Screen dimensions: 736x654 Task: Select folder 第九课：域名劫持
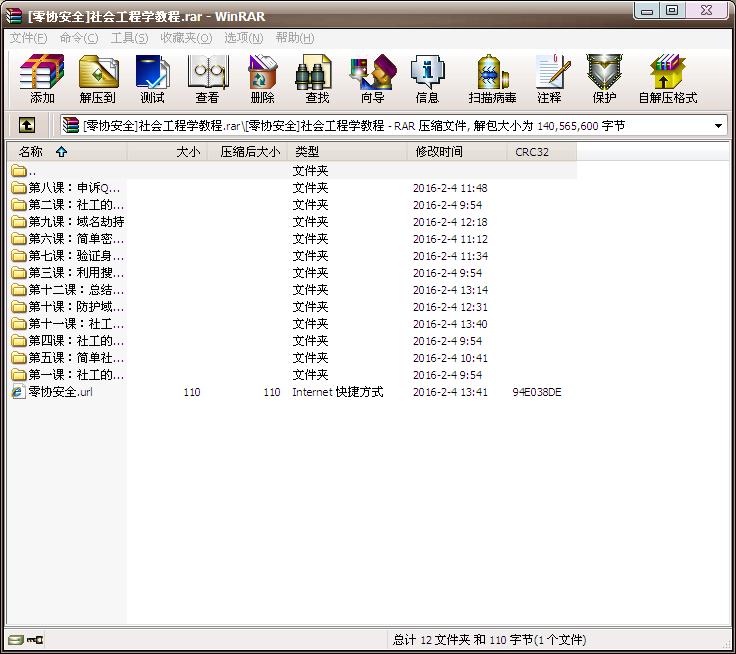tap(66, 222)
